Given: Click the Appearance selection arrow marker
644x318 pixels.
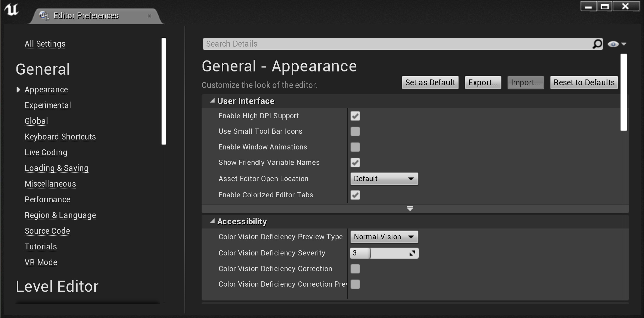Looking at the screenshot, I should [18, 90].
